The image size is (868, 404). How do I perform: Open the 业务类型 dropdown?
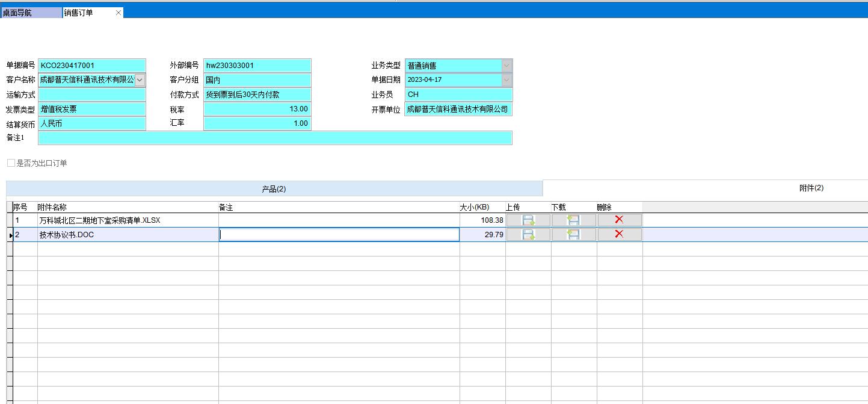pos(506,65)
